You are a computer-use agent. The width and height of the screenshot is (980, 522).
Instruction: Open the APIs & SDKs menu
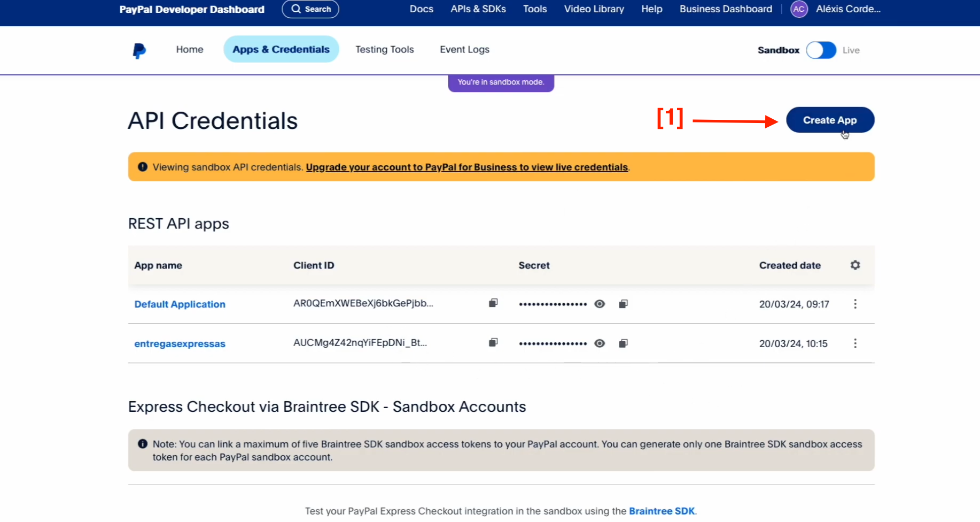click(478, 9)
